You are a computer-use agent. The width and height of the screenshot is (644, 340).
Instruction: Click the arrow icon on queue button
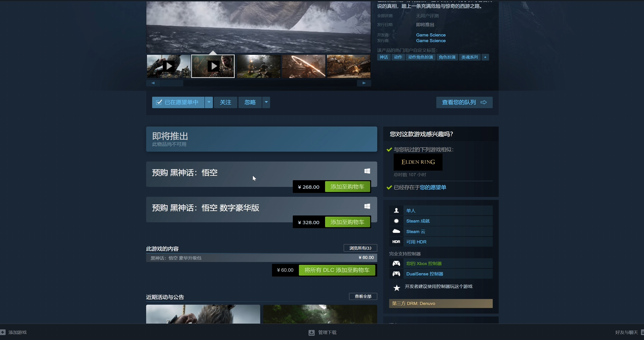click(483, 102)
